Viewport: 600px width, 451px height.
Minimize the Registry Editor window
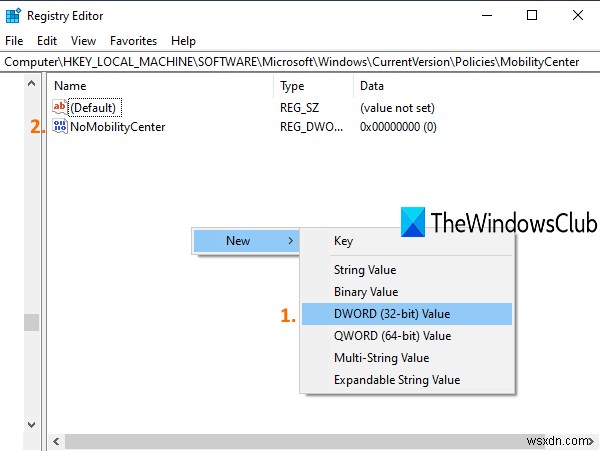pyautogui.click(x=487, y=16)
